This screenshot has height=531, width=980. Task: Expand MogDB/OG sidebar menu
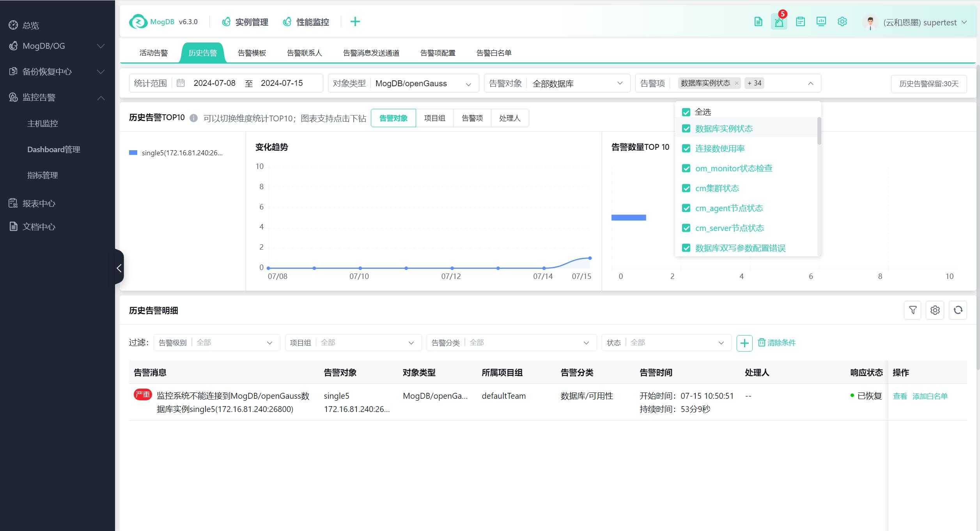[x=57, y=46]
